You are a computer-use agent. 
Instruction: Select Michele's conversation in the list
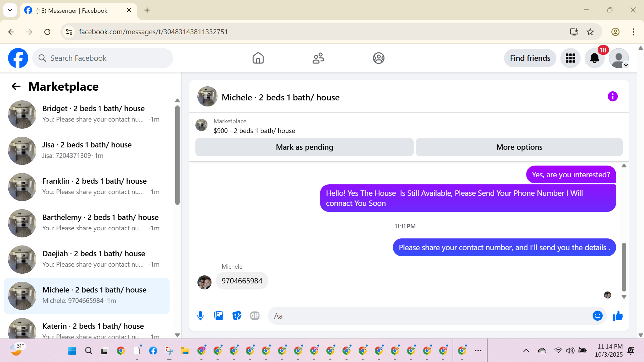pos(87,296)
